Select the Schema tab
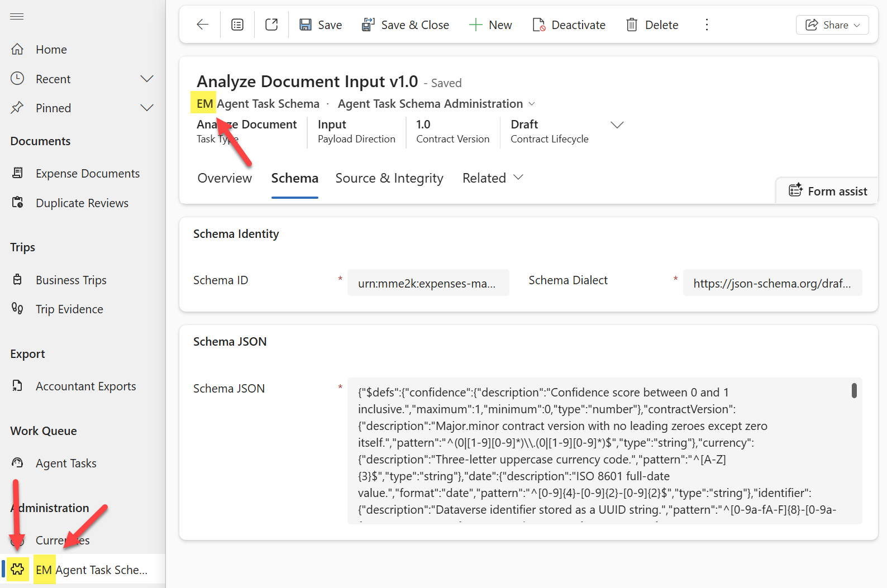Viewport: 887px width, 588px height. pyautogui.click(x=294, y=178)
